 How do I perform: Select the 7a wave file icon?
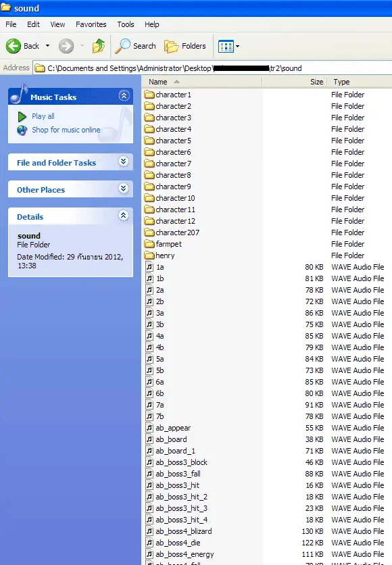[149, 405]
